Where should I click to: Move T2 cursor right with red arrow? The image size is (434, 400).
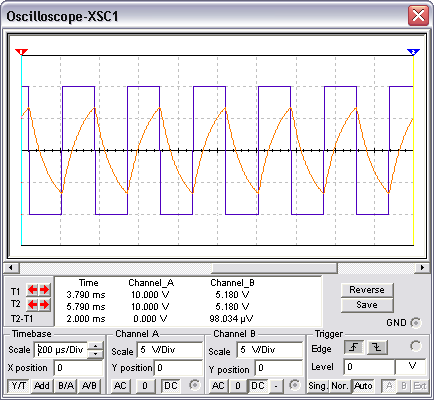click(45, 305)
